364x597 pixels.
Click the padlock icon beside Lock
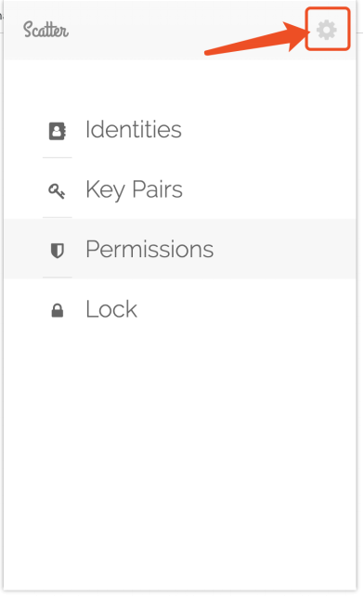[x=58, y=310]
